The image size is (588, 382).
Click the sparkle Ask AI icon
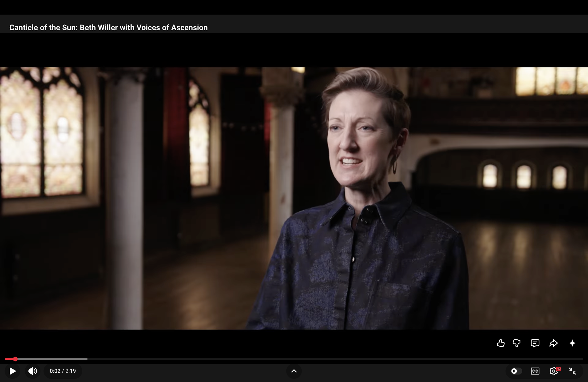tap(572, 343)
